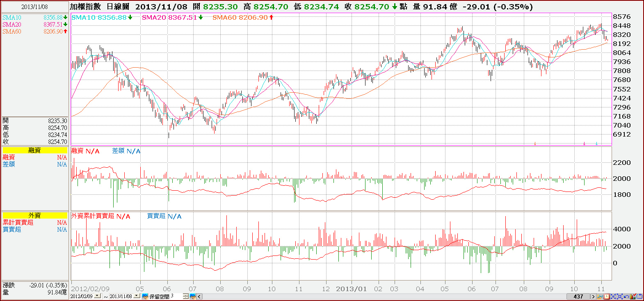This screenshot has width=644, height=301.
Task: Click SMA10 8356.88 legend on chart
Action: 99,17
